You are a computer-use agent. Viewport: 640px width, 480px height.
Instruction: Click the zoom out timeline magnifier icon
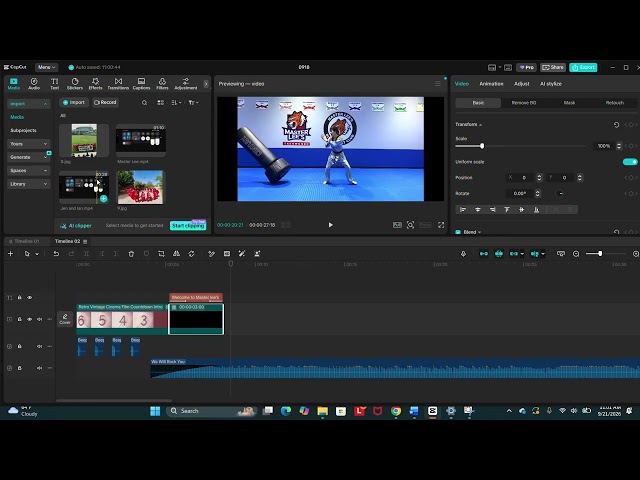576,254
